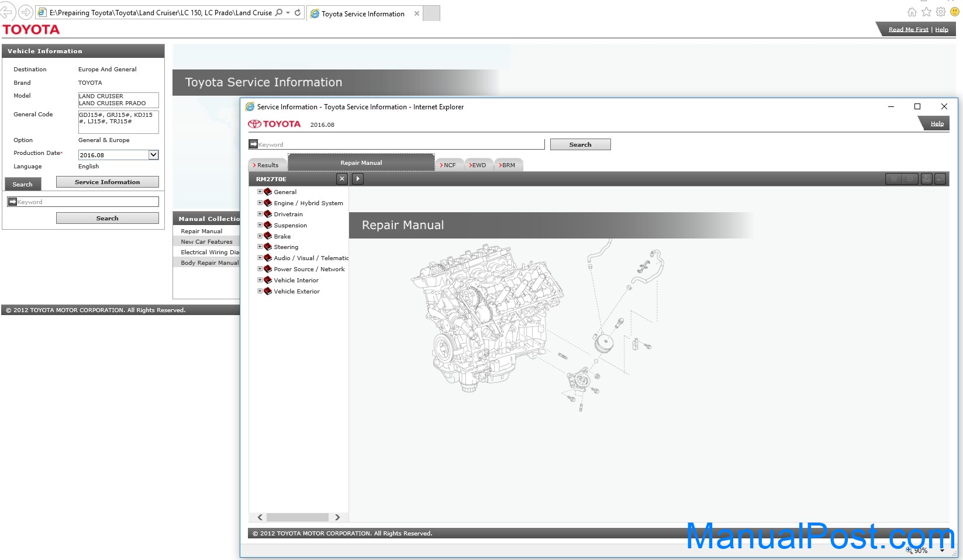This screenshot has width=963, height=560.
Task: Click the General book icon
Action: [268, 192]
